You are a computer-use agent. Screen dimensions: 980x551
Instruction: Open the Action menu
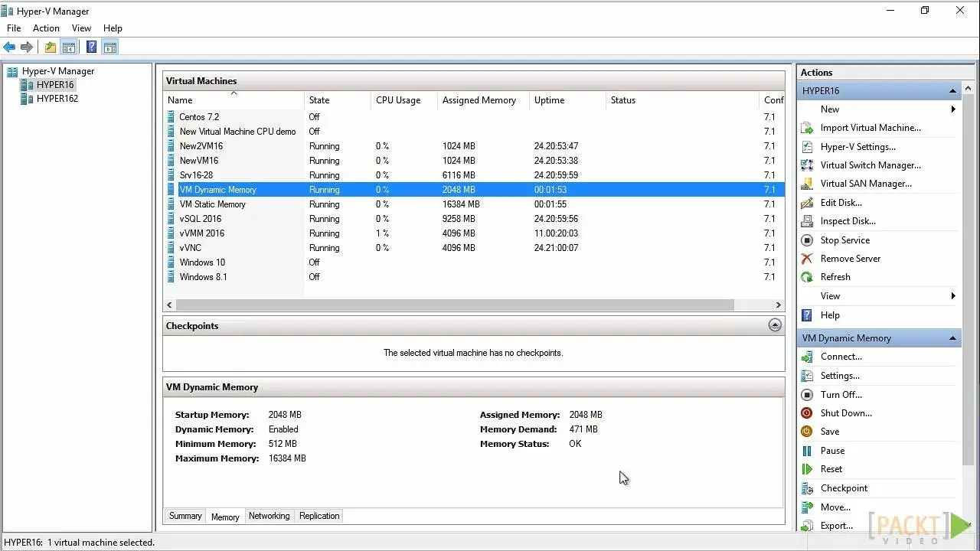[x=46, y=28]
